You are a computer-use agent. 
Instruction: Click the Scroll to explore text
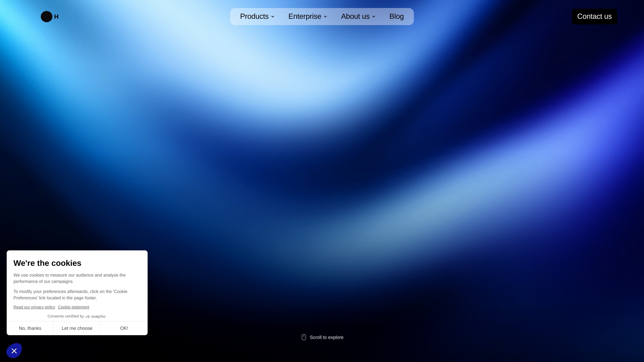[x=327, y=337]
